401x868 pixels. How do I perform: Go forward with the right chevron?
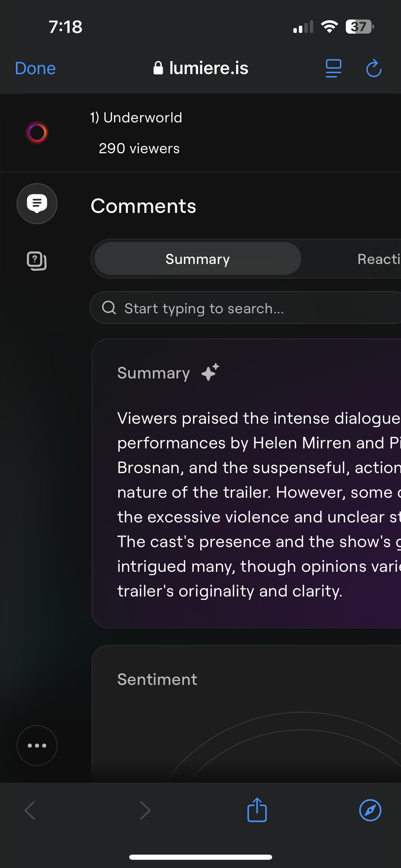[145, 810]
